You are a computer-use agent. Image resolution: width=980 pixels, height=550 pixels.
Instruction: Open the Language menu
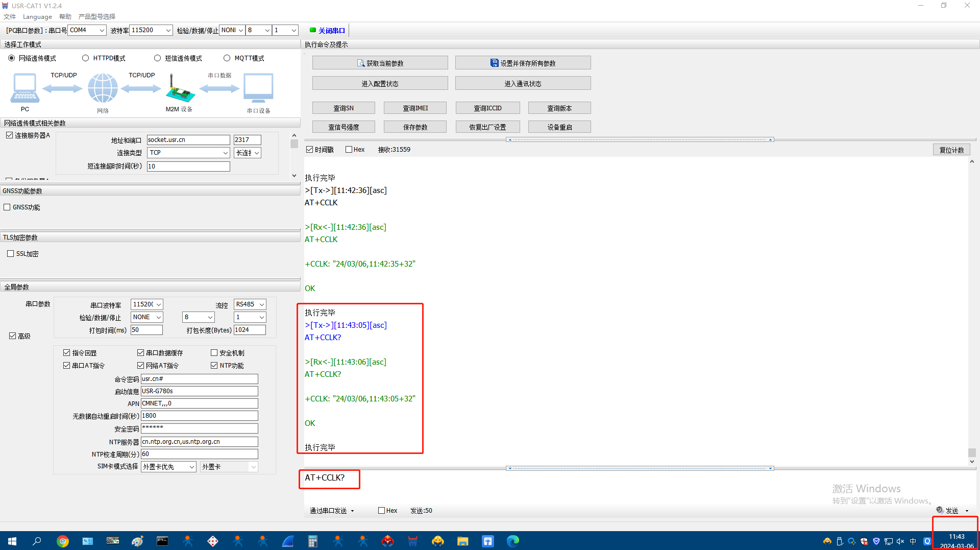pos(37,16)
